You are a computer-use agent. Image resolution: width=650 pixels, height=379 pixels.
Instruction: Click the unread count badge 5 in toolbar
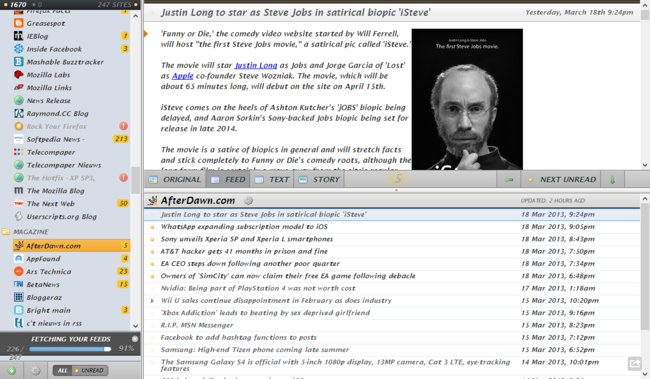398,179
